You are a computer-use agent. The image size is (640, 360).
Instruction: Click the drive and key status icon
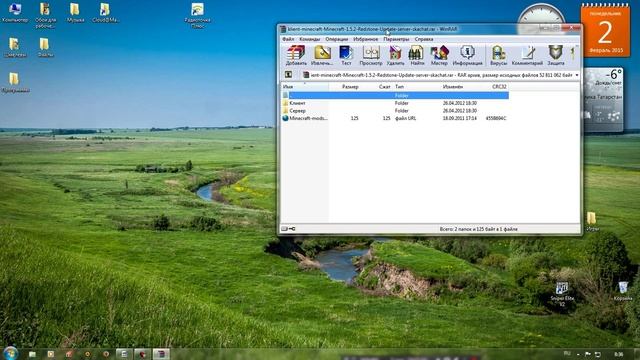tap(288, 229)
